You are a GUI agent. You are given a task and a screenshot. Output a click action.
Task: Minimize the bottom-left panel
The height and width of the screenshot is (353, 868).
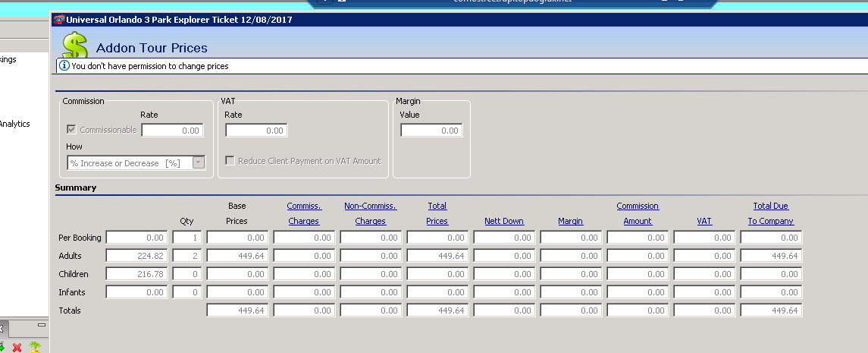[x=41, y=325]
